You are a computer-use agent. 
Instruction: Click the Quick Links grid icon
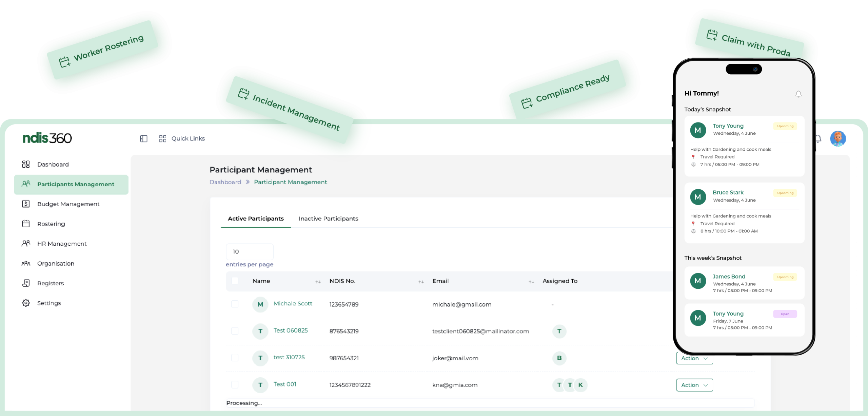162,138
